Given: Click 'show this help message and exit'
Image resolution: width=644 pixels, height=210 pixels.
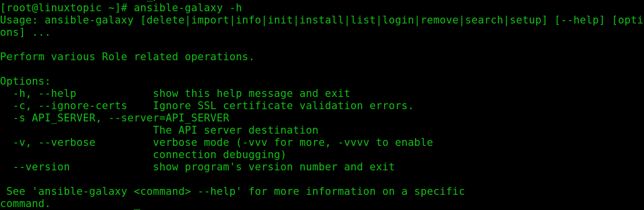Looking at the screenshot, I should [x=251, y=93].
